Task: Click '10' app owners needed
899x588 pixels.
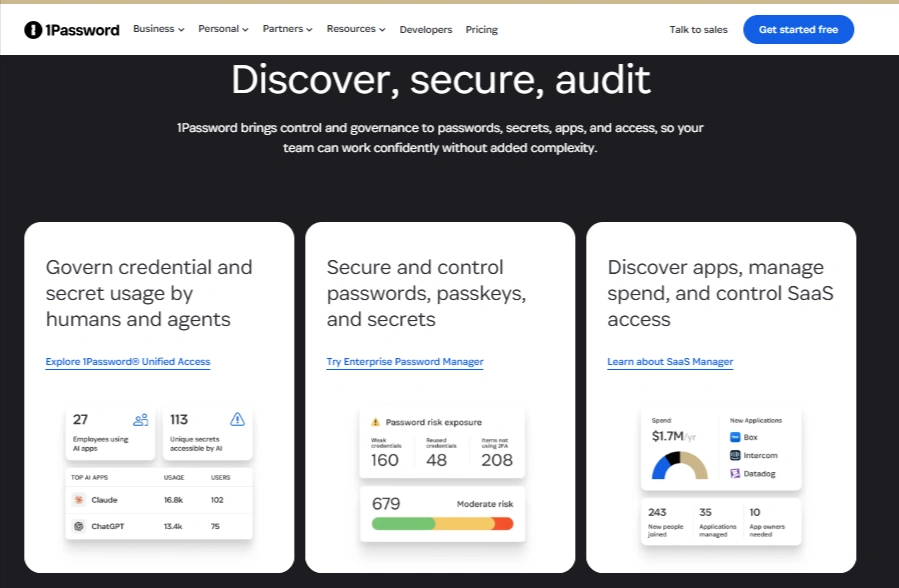Action: coord(755,512)
